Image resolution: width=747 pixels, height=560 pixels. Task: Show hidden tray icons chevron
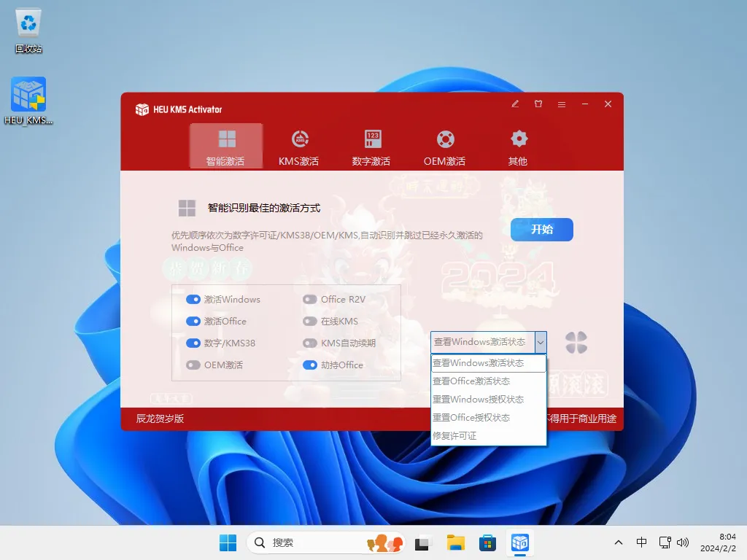[619, 542]
